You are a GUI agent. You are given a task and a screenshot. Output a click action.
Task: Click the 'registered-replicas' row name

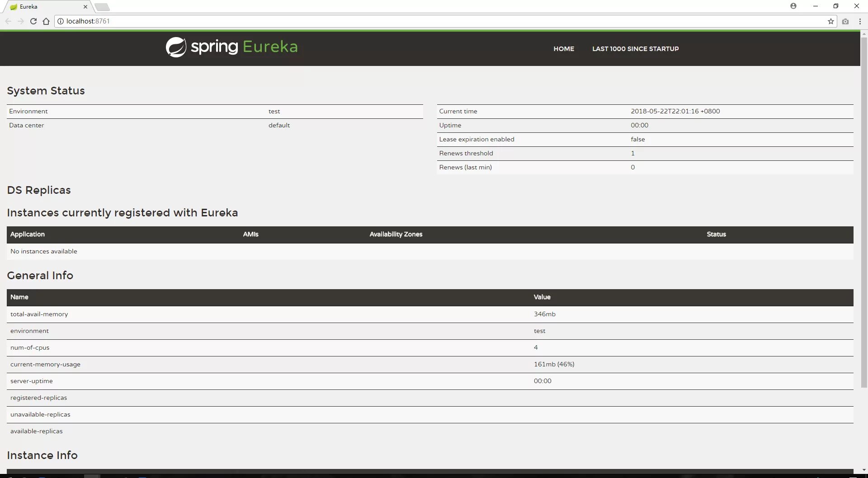(38, 398)
